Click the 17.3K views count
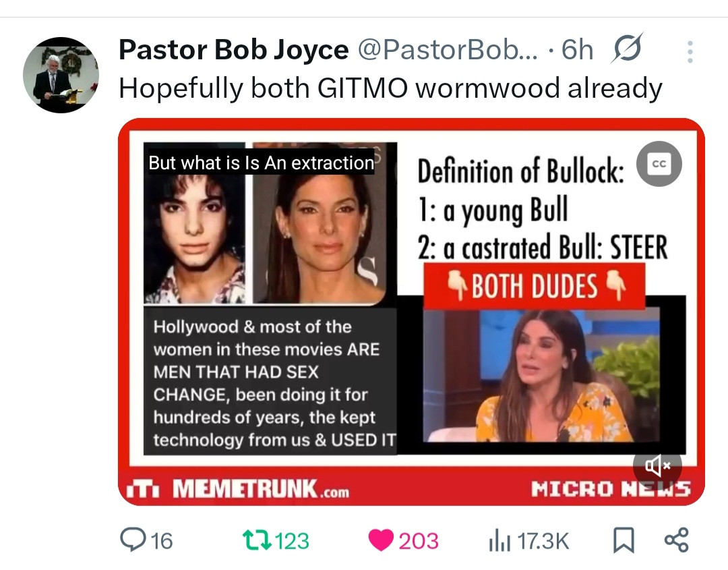 pyautogui.click(x=543, y=541)
